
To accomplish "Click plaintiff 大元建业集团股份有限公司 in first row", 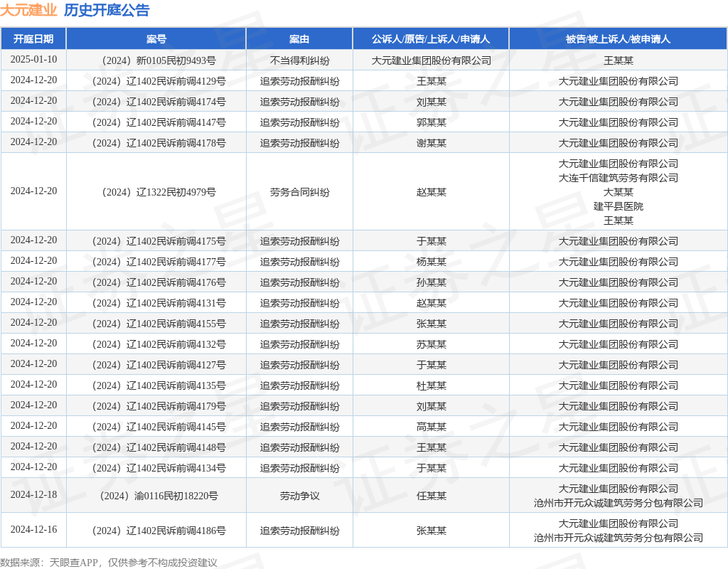I will click(x=431, y=60).
